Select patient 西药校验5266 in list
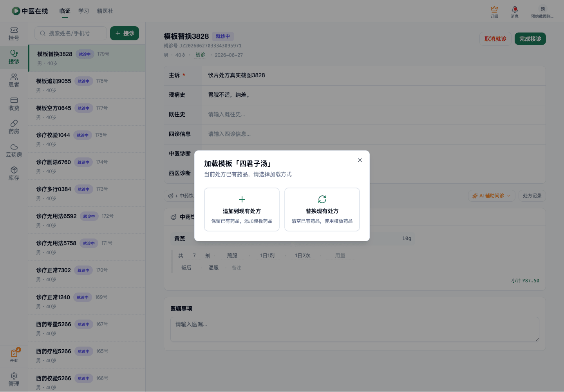This screenshot has height=392, width=564. (x=87, y=380)
